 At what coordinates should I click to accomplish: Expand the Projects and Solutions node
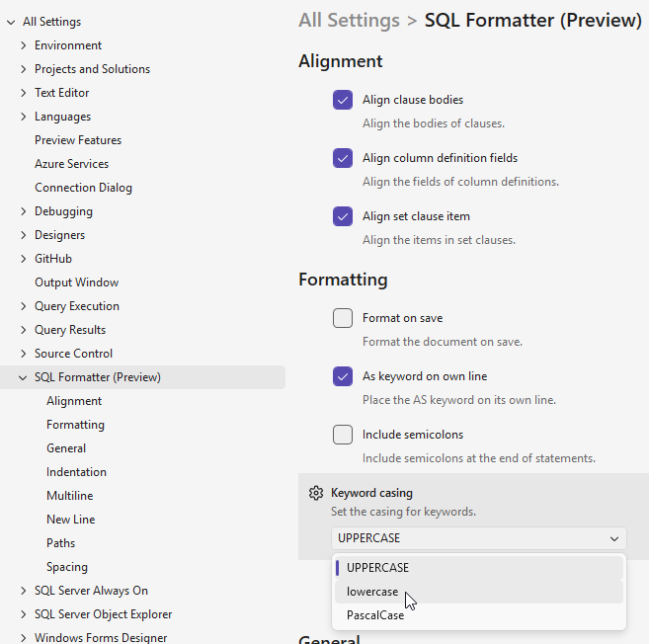point(23,69)
